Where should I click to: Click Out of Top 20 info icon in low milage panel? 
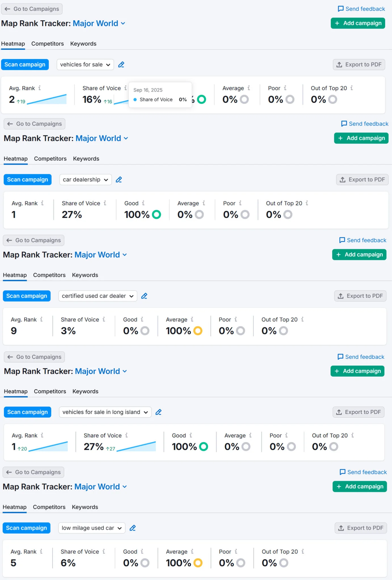click(303, 551)
